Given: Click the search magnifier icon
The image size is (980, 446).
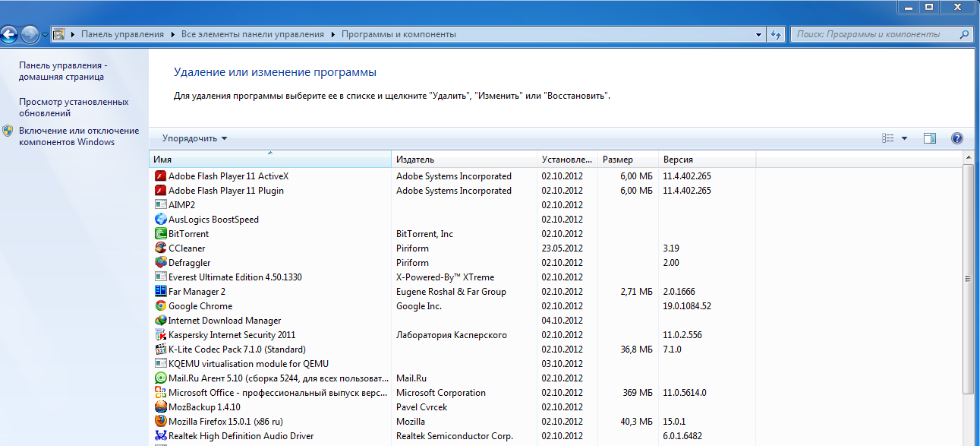Looking at the screenshot, I should 964,34.
